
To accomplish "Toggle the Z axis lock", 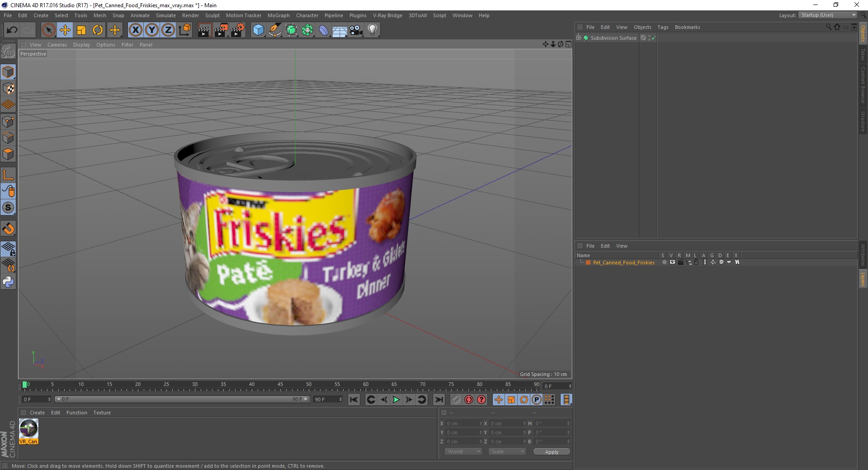I will [168, 30].
